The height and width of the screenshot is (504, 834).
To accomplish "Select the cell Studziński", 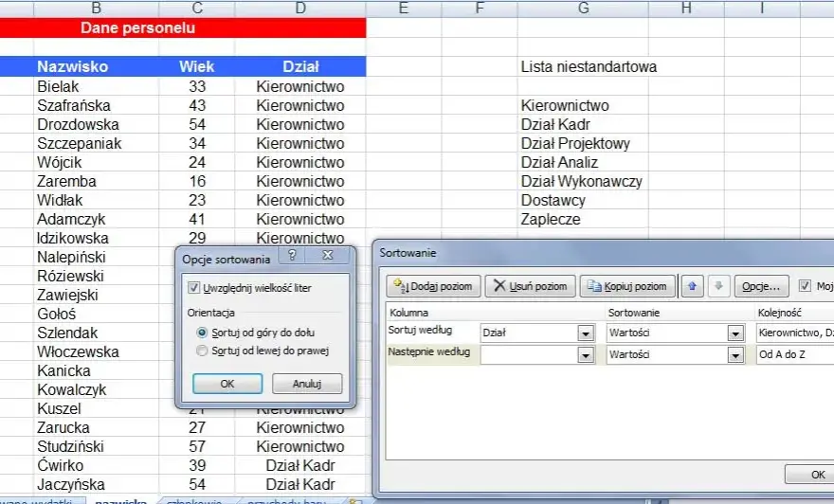I will click(97, 446).
